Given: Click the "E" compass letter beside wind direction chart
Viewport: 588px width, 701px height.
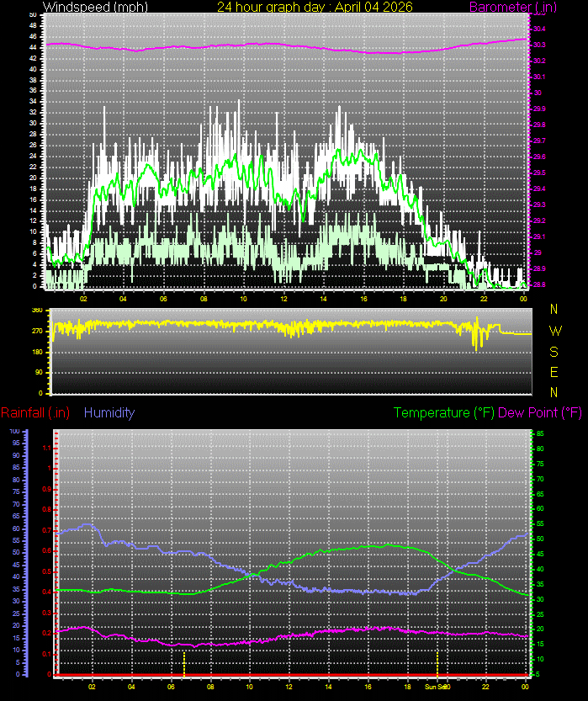Looking at the screenshot, I should [x=554, y=372].
